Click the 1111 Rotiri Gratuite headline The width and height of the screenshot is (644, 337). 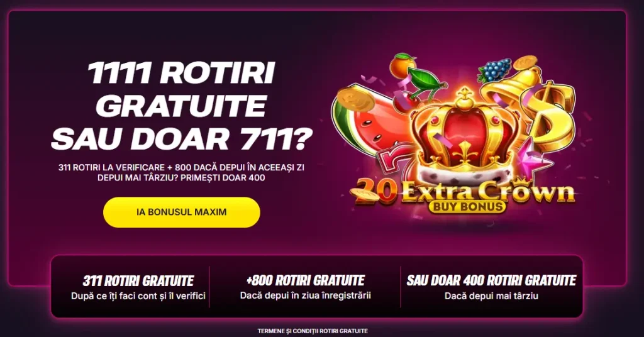[182, 106]
